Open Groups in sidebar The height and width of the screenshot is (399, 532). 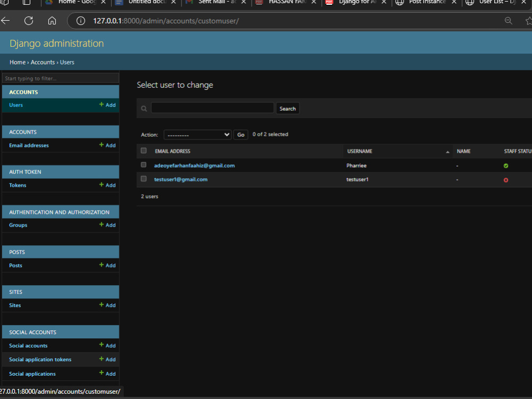tap(18, 225)
